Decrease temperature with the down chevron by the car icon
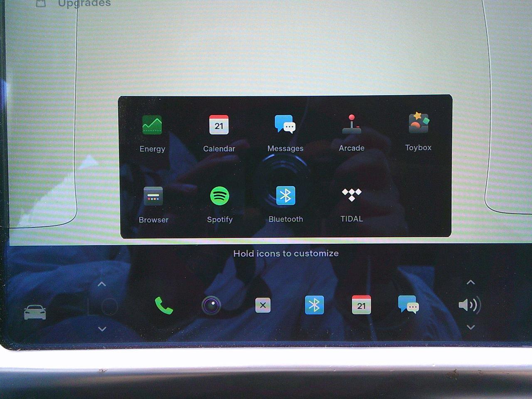This screenshot has height=399, width=532. pyautogui.click(x=102, y=329)
